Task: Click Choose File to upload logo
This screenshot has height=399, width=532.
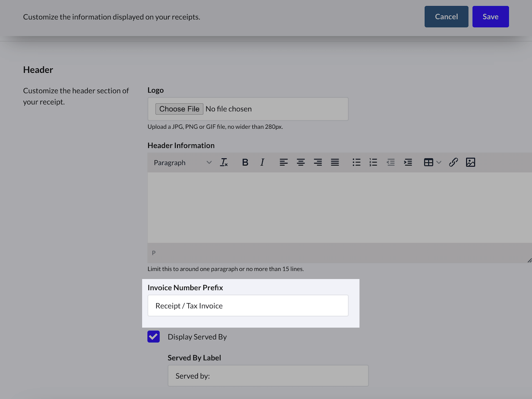Action: 179,109
